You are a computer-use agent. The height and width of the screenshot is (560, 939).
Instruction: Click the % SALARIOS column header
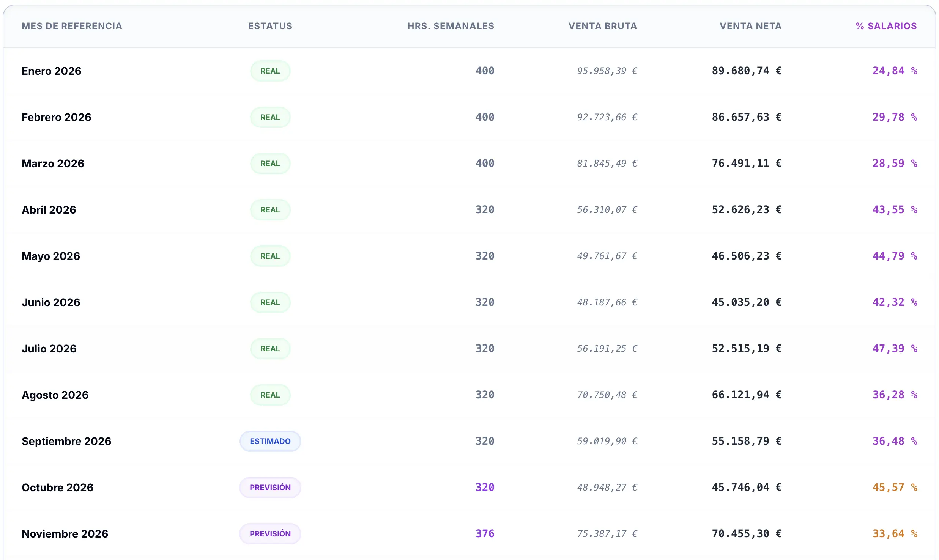886,26
